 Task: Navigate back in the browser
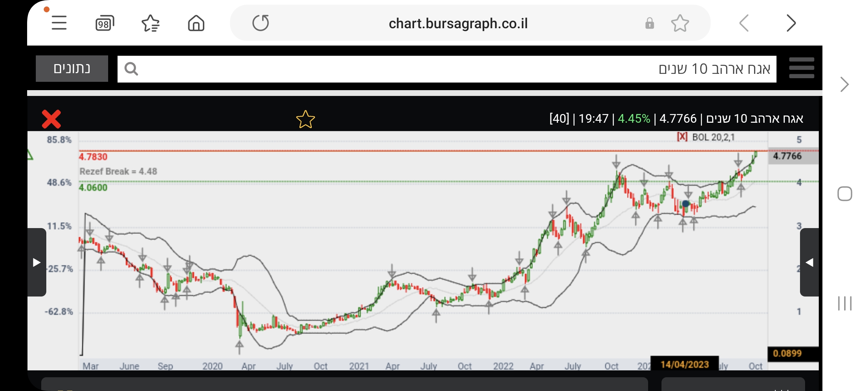point(744,24)
